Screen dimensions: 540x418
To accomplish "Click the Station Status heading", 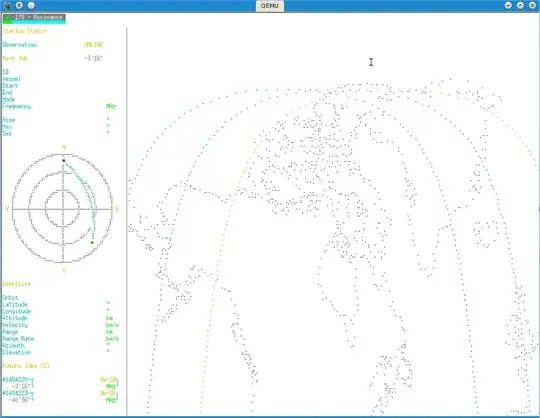I will [24, 31].
